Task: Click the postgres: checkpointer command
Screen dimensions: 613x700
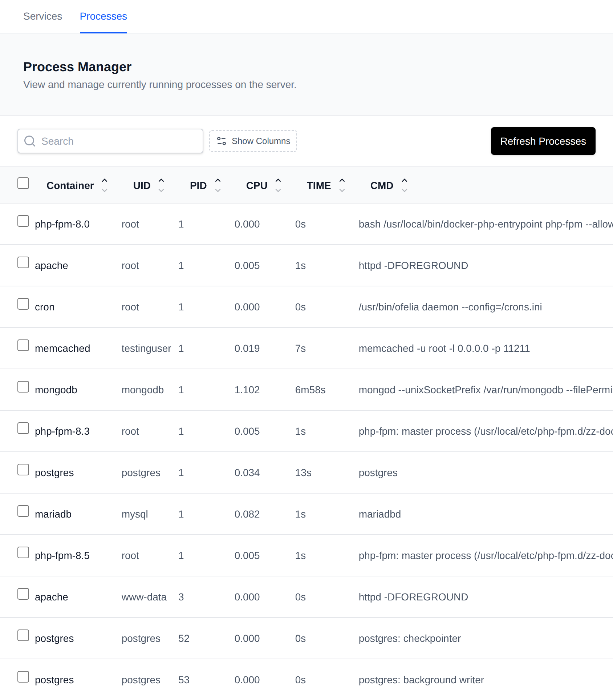Action: pos(410,639)
